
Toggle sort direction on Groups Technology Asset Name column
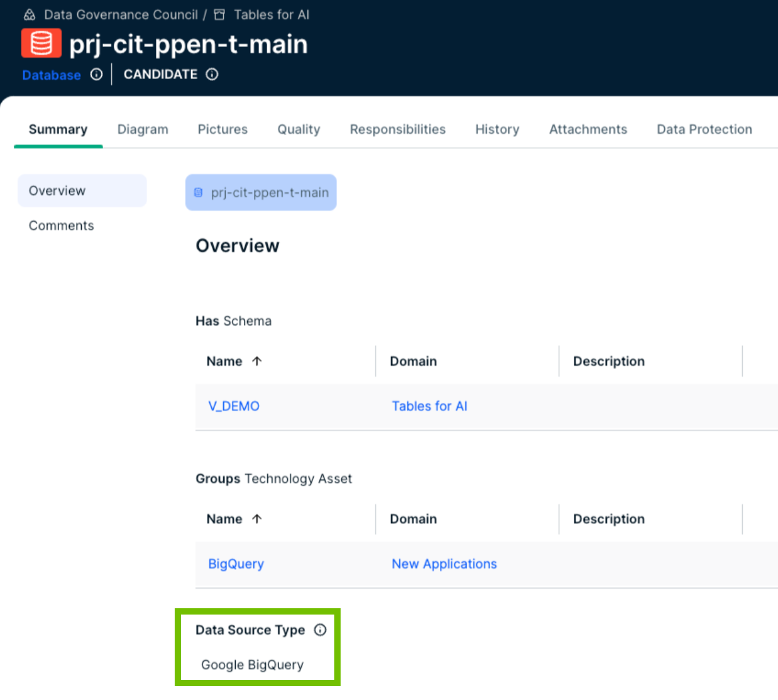(257, 518)
